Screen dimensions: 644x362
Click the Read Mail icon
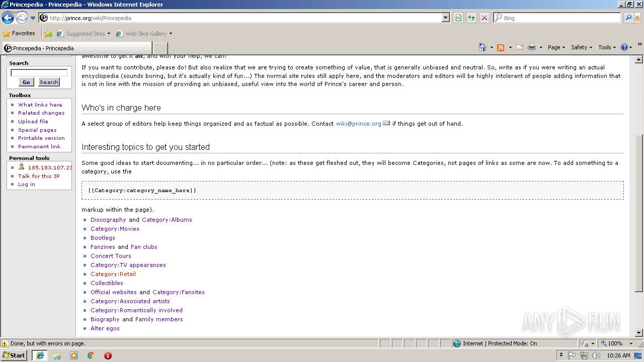(520, 47)
